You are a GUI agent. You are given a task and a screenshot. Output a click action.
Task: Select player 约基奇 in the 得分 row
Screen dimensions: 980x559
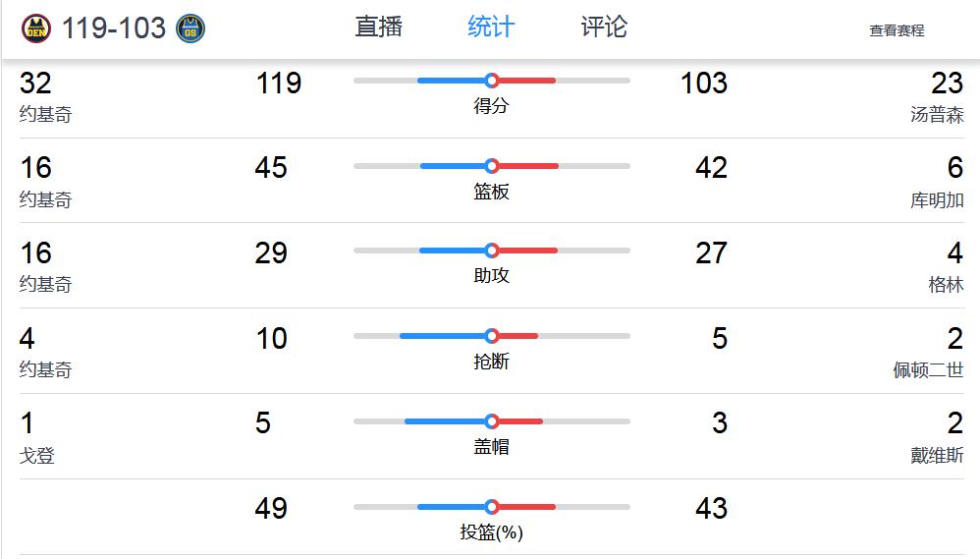click(x=45, y=114)
